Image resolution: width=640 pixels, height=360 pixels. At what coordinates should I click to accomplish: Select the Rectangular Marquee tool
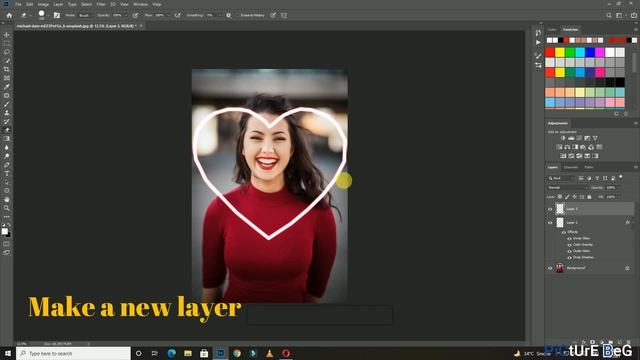(7, 44)
